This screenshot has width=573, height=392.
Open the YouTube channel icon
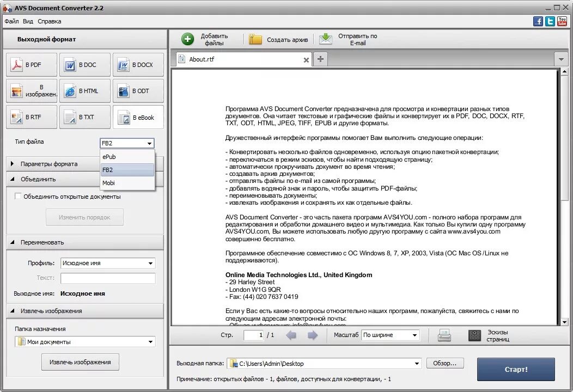click(x=562, y=21)
